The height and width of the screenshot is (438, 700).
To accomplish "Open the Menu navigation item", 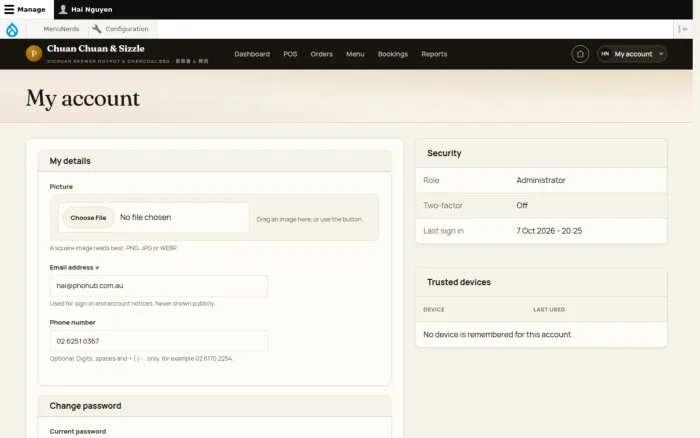I will (355, 54).
